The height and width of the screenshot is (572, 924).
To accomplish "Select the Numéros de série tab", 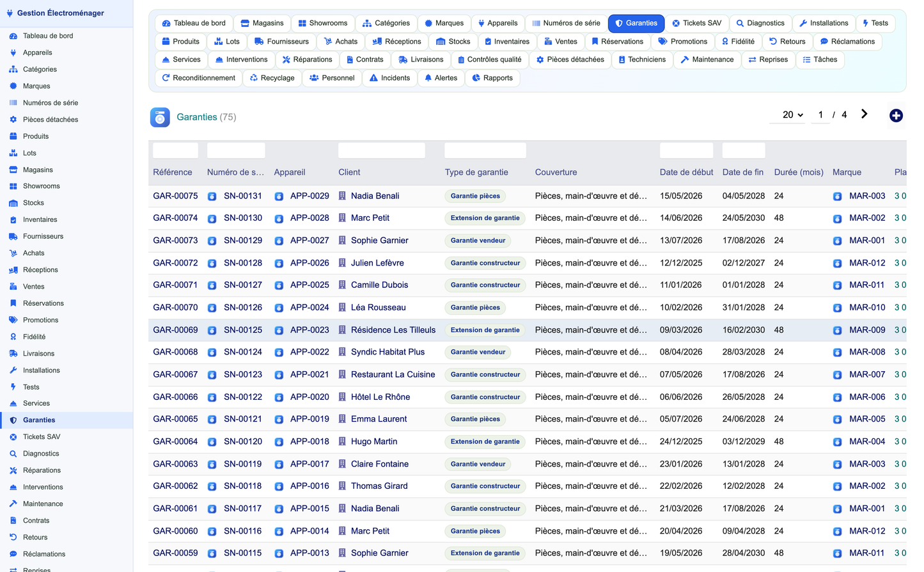I will click(566, 23).
